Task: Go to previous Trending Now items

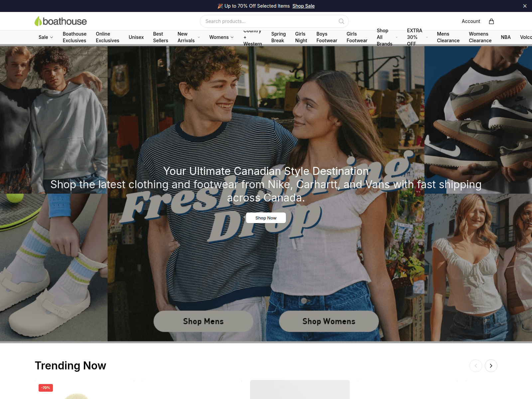Action: tap(475, 366)
